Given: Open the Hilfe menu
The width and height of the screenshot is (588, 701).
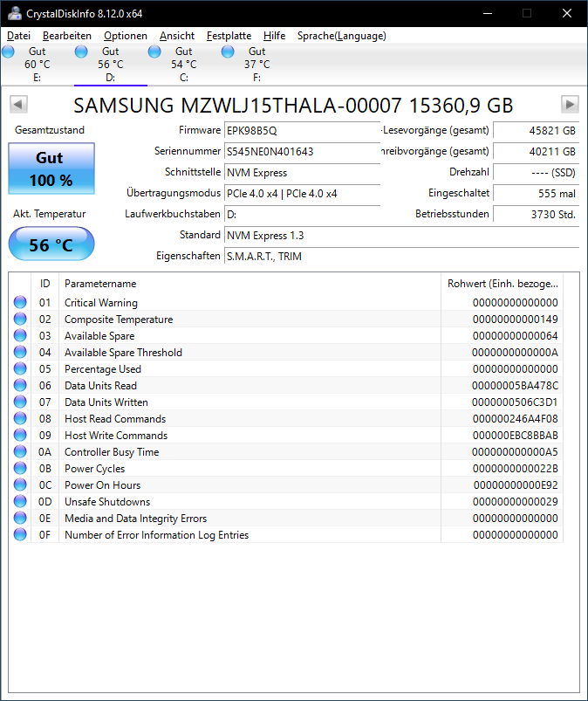Looking at the screenshot, I should tap(274, 36).
